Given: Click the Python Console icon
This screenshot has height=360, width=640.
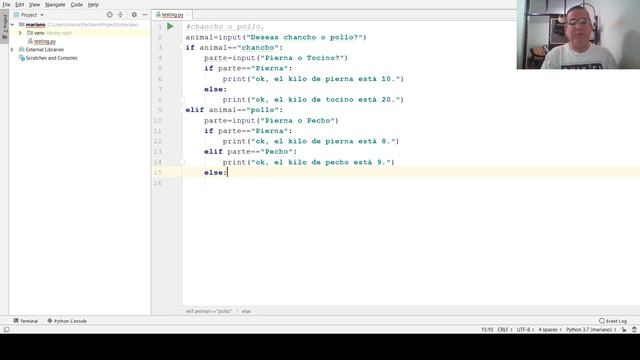Looking at the screenshot, I should (50, 321).
